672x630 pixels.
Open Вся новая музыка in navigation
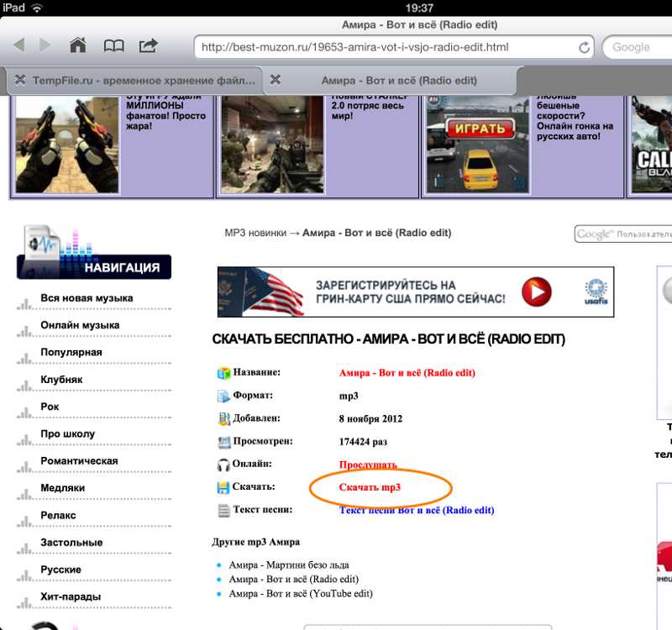(87, 298)
